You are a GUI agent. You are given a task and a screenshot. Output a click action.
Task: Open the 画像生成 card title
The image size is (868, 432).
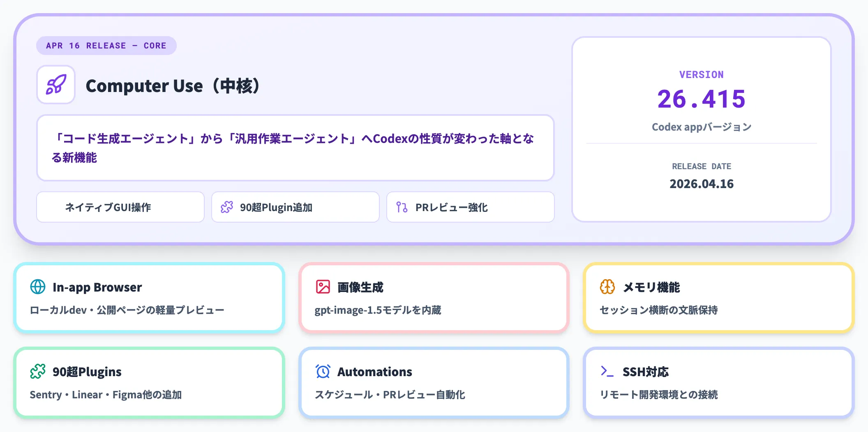(x=360, y=287)
